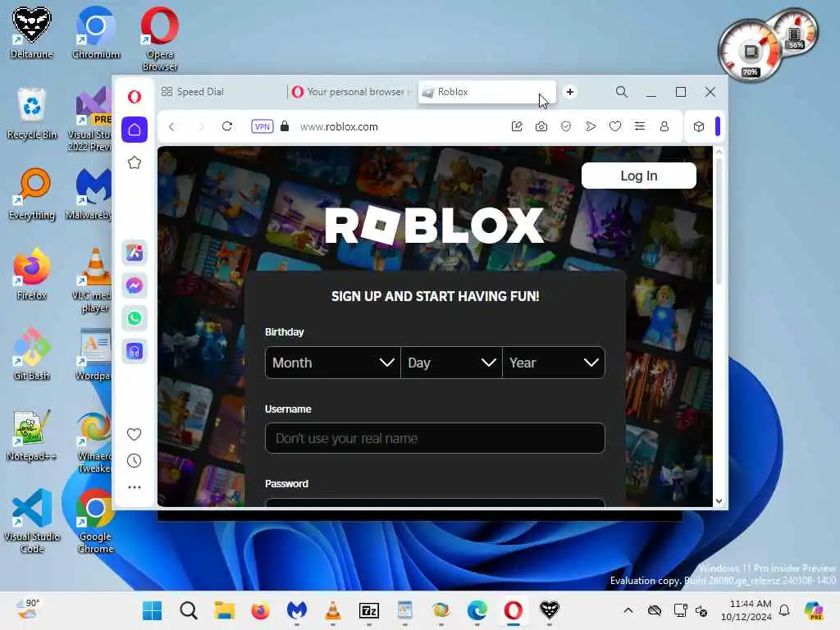Open File Explorer from taskbar
This screenshot has width=840, height=630.
point(225,610)
